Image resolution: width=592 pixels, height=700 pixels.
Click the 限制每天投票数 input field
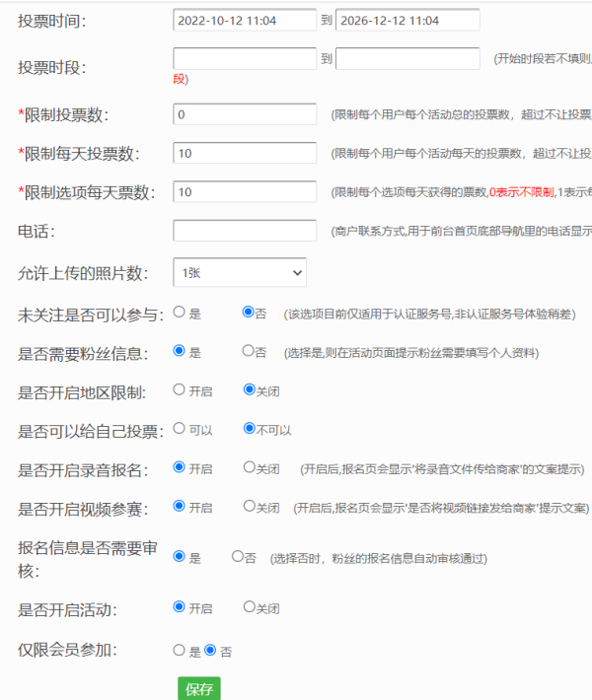click(x=244, y=153)
